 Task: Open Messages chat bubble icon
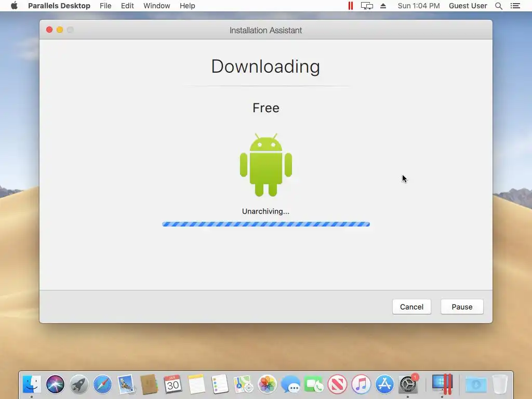coord(290,384)
